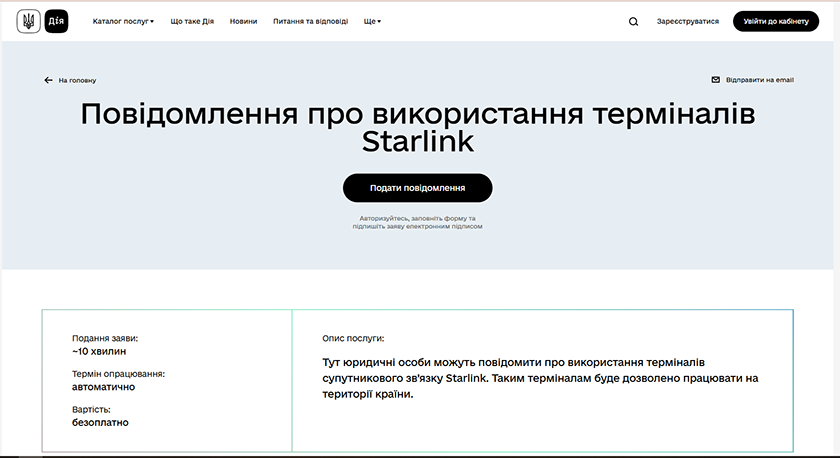Click the Увійти до кабінету button
Image resolution: width=840 pixels, height=458 pixels.
click(x=776, y=21)
